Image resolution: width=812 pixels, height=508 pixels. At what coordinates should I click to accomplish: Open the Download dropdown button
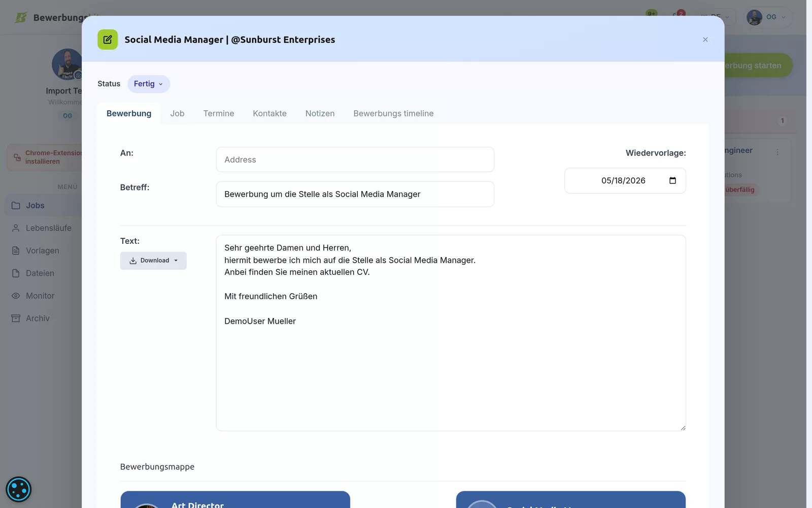tap(153, 261)
